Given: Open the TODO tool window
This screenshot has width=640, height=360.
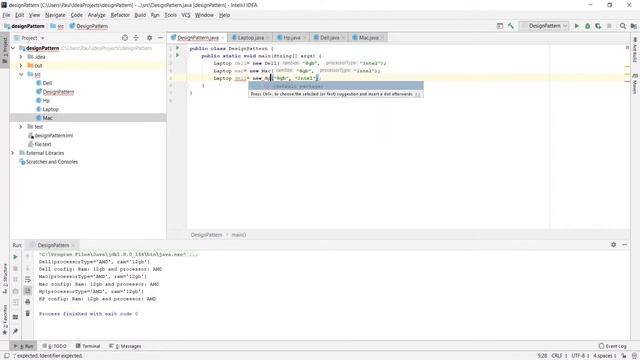Looking at the screenshot, I should click(x=54, y=346).
